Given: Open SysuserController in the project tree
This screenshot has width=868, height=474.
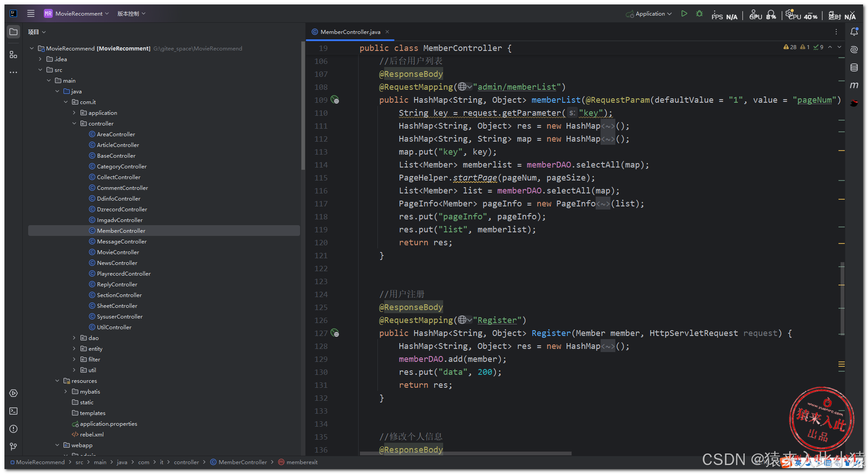Looking at the screenshot, I should [120, 316].
